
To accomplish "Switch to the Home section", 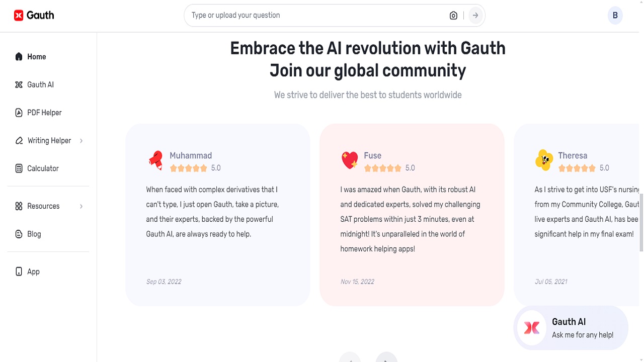I will 36,56.
